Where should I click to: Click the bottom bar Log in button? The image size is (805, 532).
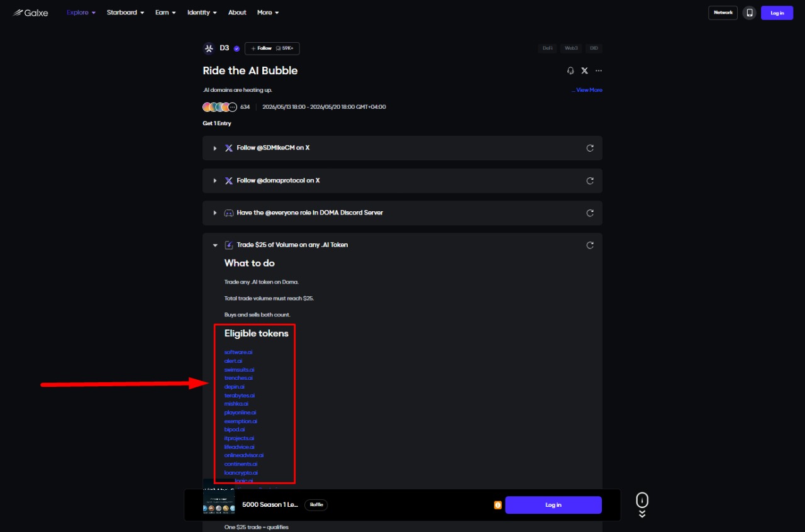click(x=553, y=505)
